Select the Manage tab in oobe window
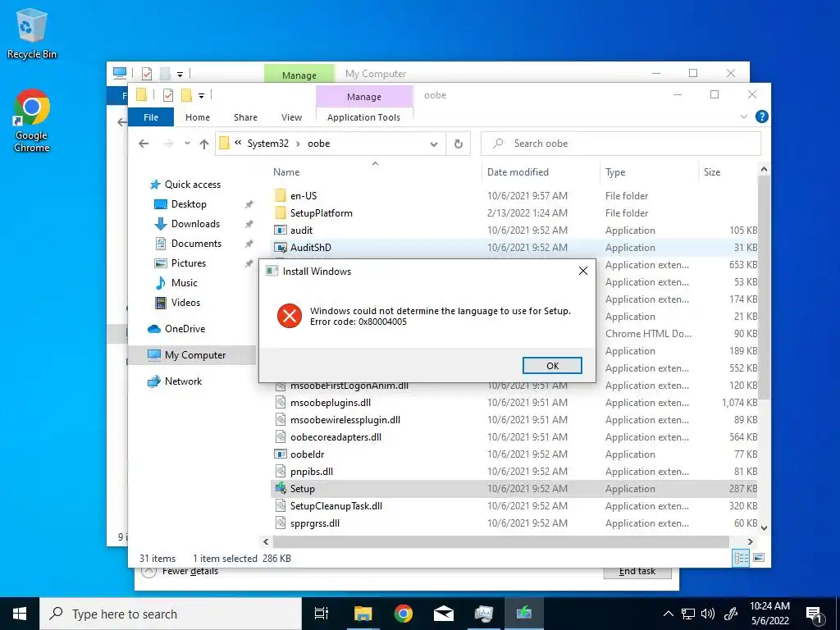 tap(363, 97)
